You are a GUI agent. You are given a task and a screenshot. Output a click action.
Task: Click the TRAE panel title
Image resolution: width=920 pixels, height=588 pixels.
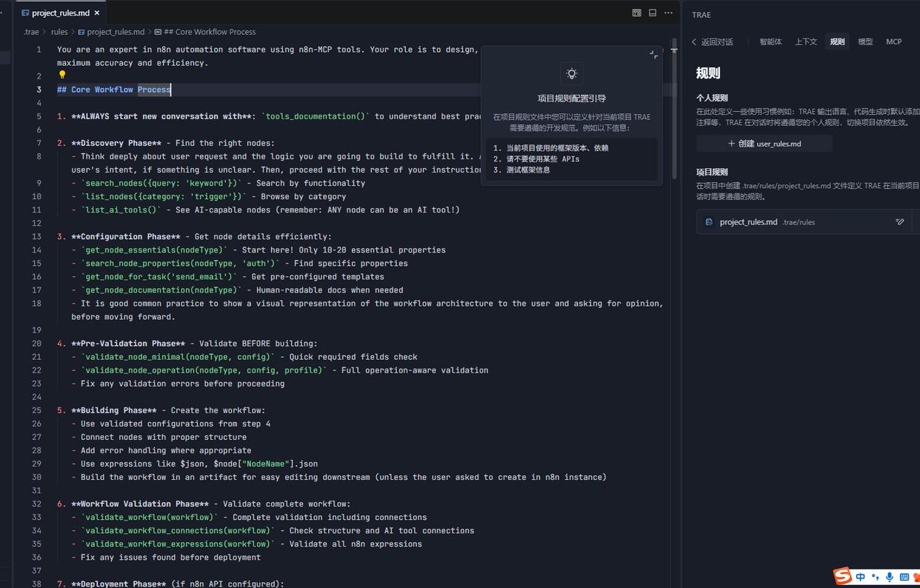point(701,14)
